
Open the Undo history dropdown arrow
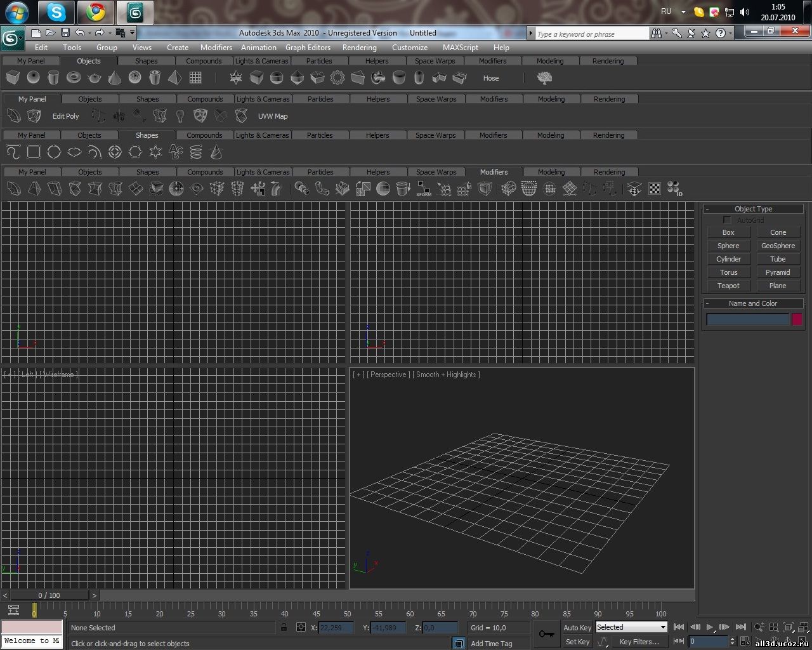(89, 33)
